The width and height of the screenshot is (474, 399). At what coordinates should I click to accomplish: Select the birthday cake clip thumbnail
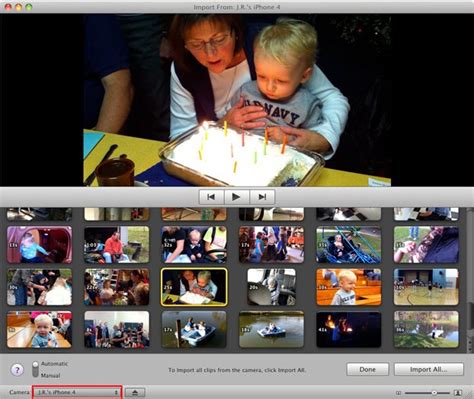[x=194, y=287]
